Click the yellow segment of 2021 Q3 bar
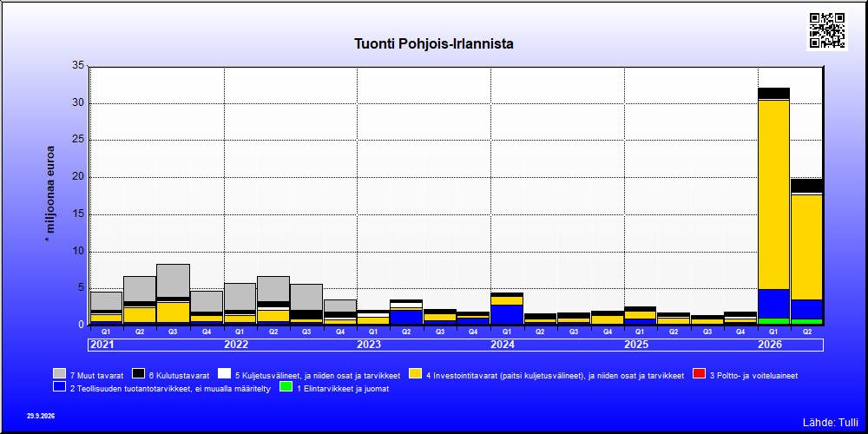 point(174,312)
